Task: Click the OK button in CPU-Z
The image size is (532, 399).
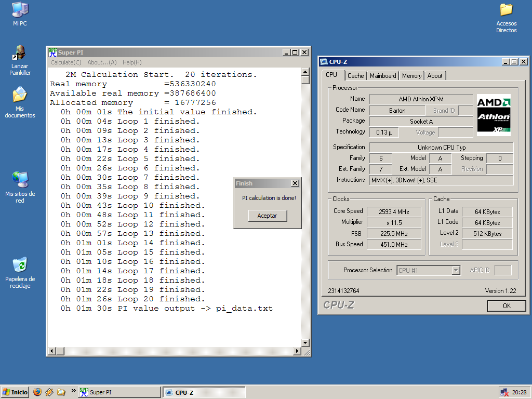Action: 507,306
